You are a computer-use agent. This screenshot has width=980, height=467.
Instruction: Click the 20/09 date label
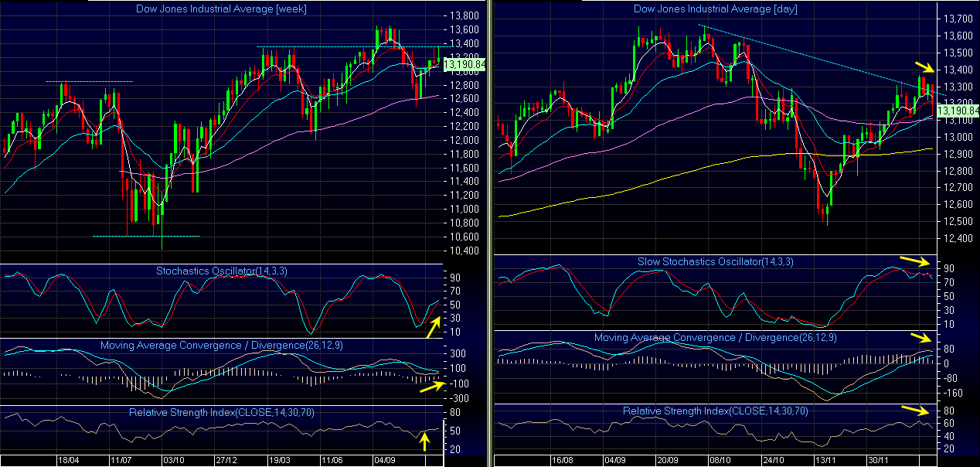tap(667, 460)
